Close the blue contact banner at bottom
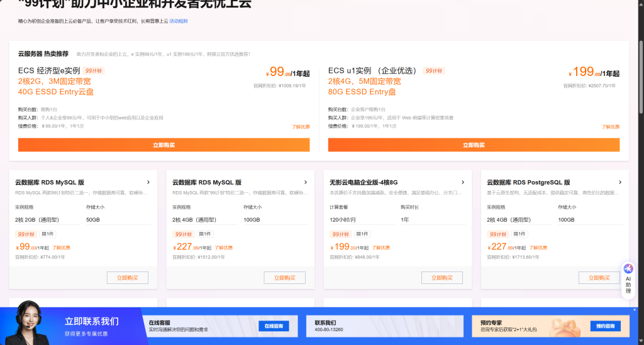The width and height of the screenshot is (644, 345). 635,310
